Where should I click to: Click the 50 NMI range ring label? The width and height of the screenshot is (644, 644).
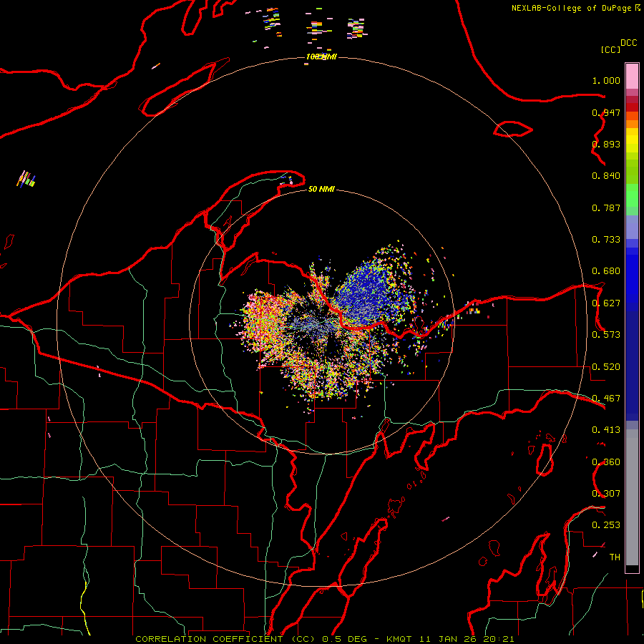tap(321, 189)
